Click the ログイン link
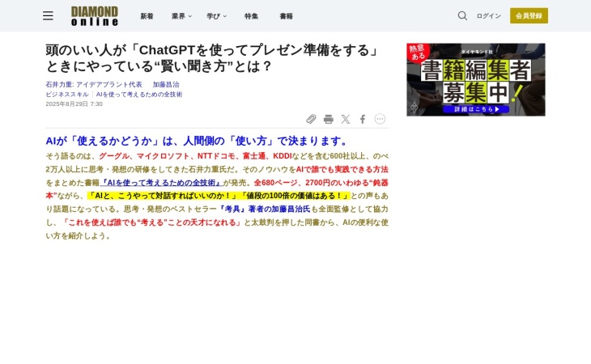The image size is (591, 364). (488, 16)
